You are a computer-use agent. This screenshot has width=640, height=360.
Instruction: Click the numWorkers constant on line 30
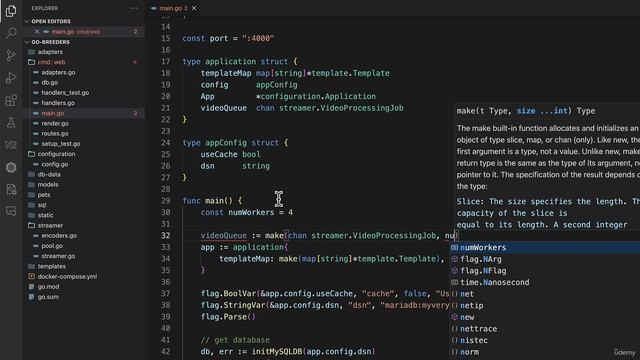(251, 212)
